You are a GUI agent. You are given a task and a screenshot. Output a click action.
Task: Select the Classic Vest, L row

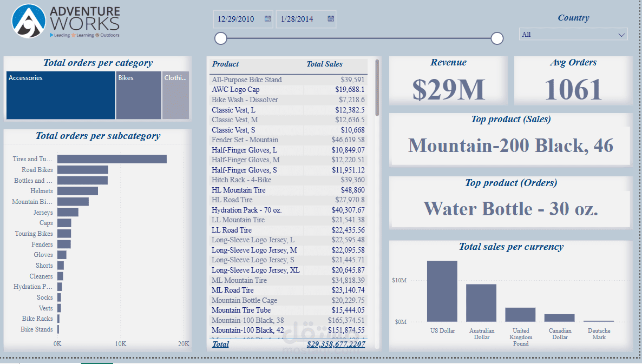[288, 110]
